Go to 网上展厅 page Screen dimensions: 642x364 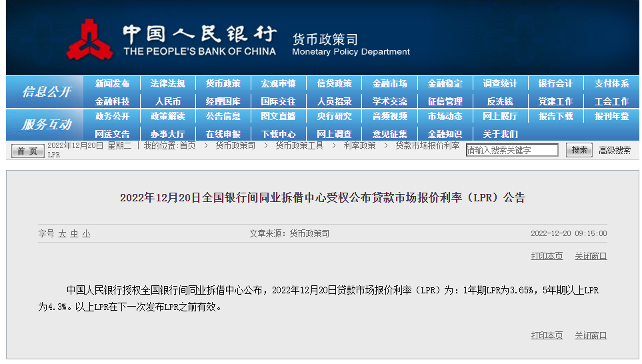click(501, 116)
